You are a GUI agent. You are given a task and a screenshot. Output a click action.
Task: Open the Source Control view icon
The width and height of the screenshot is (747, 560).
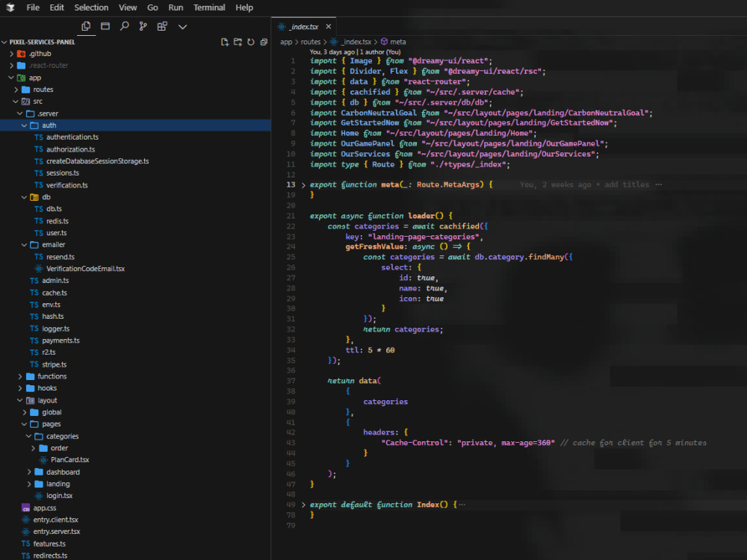[x=143, y=26]
